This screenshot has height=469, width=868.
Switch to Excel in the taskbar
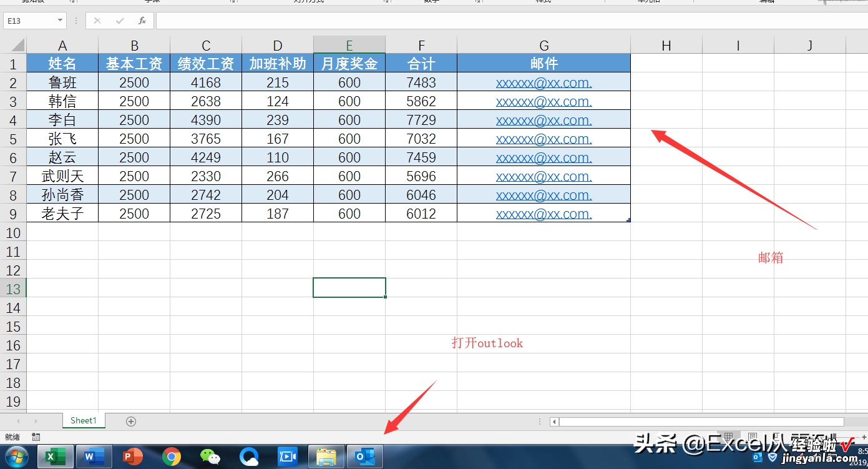[56, 457]
